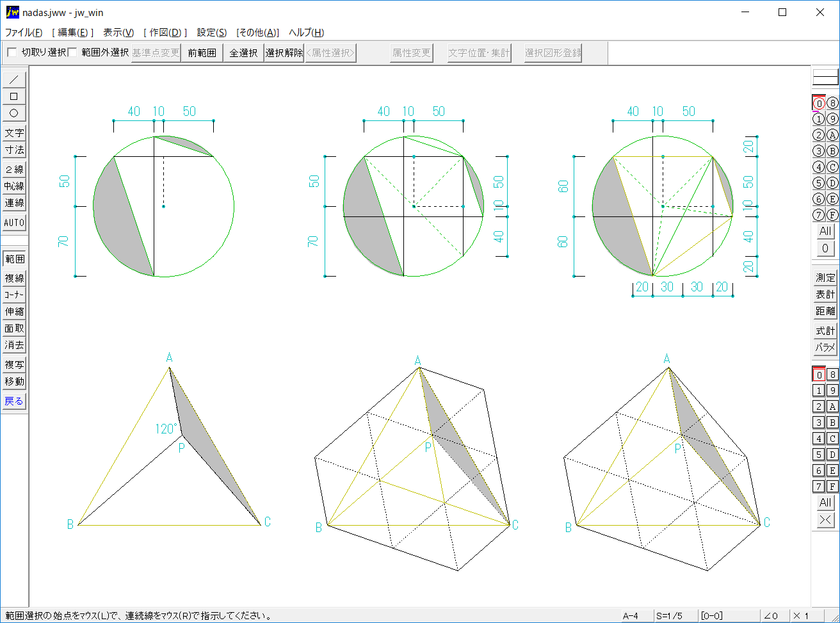
Task: Choose the 文字 text tool
Action: 14,133
